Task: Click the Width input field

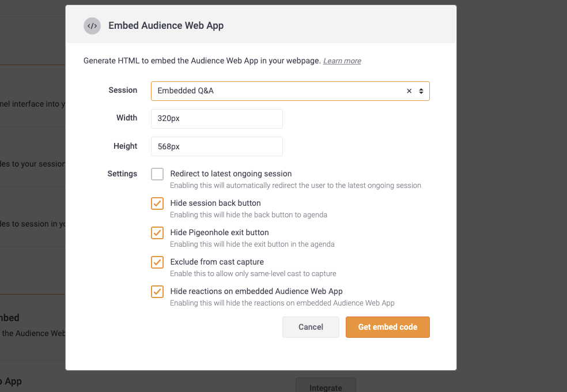Action: (217, 119)
